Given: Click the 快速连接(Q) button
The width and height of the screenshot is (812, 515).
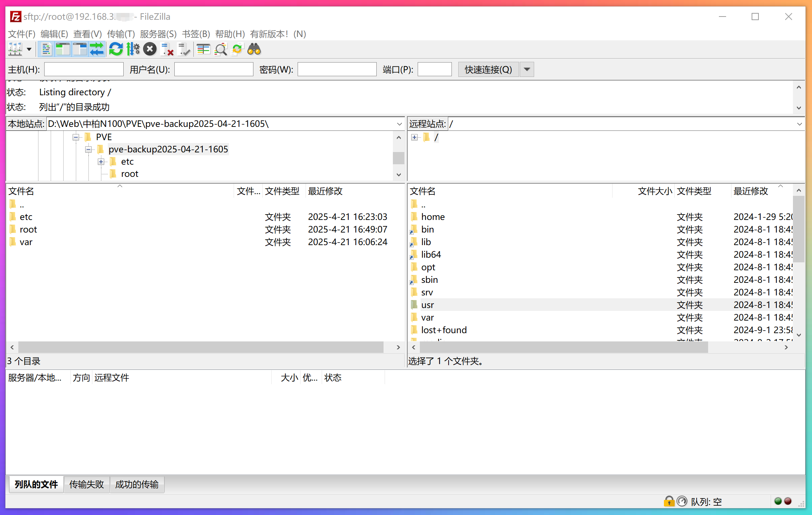Looking at the screenshot, I should click(x=488, y=69).
